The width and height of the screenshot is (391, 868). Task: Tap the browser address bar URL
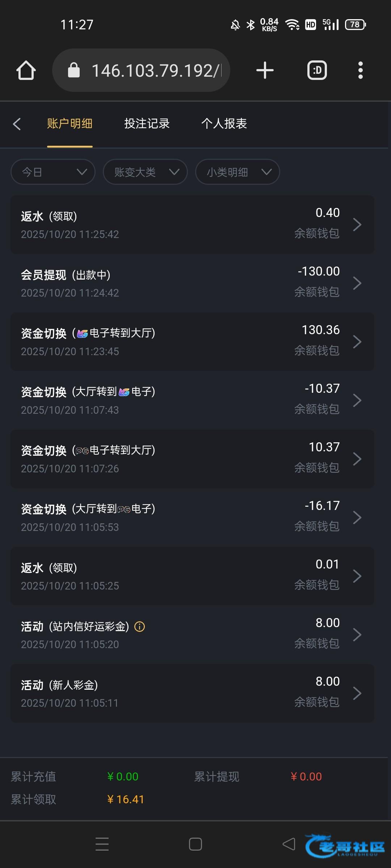click(156, 71)
